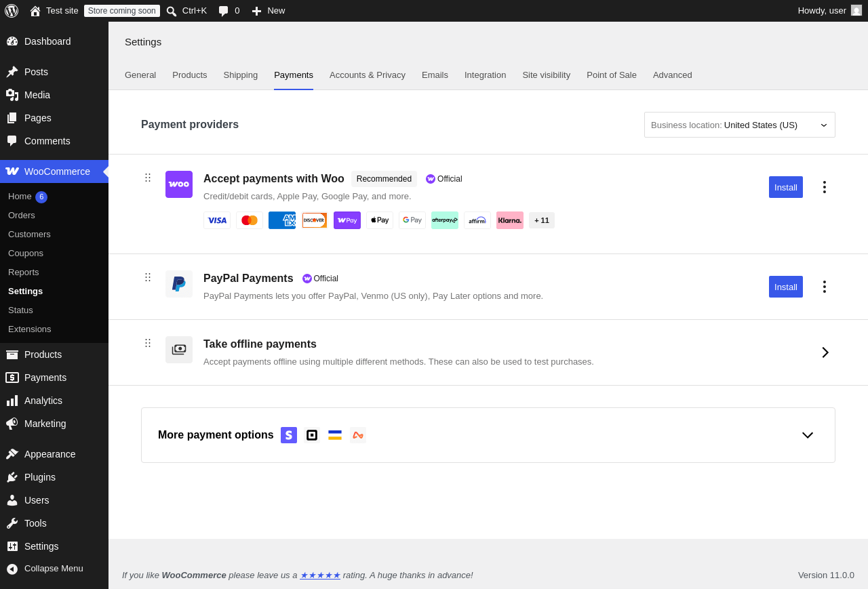Viewport: 868px width, 589px height.
Task: Click the Media icon in sidebar
Action: click(12, 95)
